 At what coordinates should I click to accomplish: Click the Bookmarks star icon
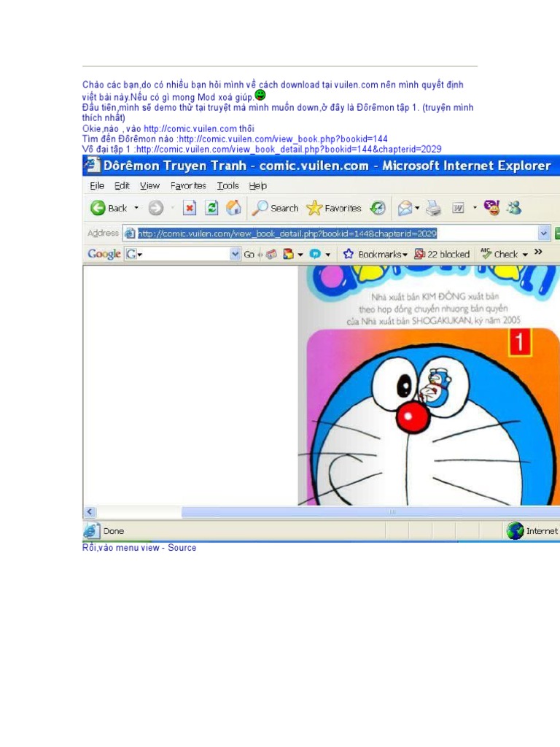pyautogui.click(x=349, y=254)
